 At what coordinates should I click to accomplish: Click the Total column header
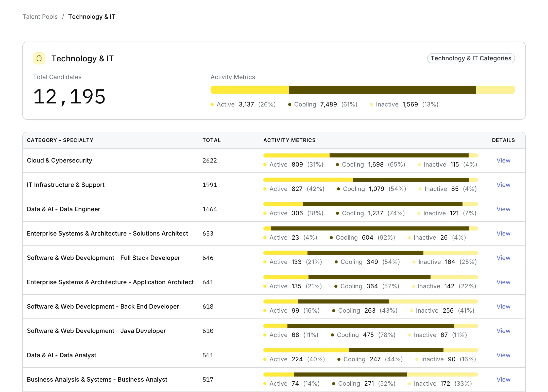(x=211, y=140)
